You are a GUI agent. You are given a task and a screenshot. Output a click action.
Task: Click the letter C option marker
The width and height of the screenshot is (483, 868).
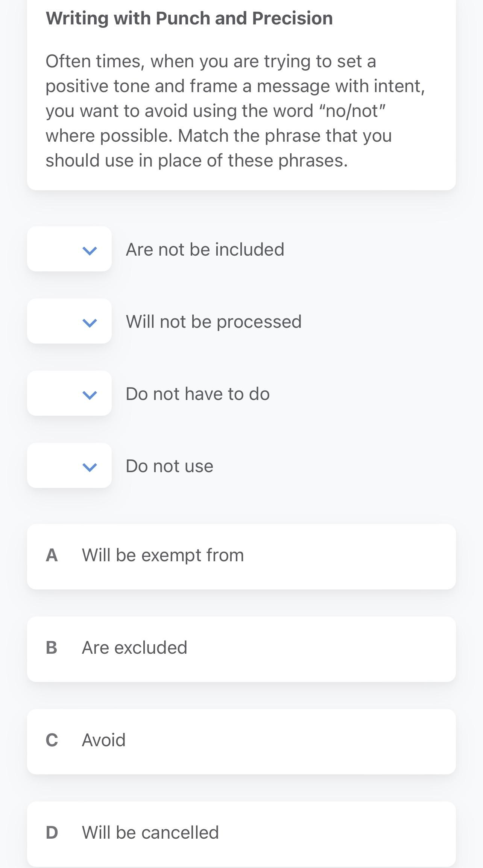52,740
